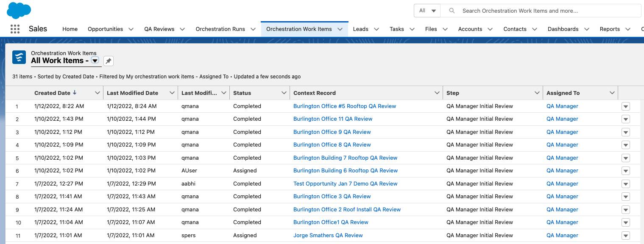This screenshot has width=644, height=244.
Task: Expand the QA Reviews tab chevron
Action: (x=182, y=29)
